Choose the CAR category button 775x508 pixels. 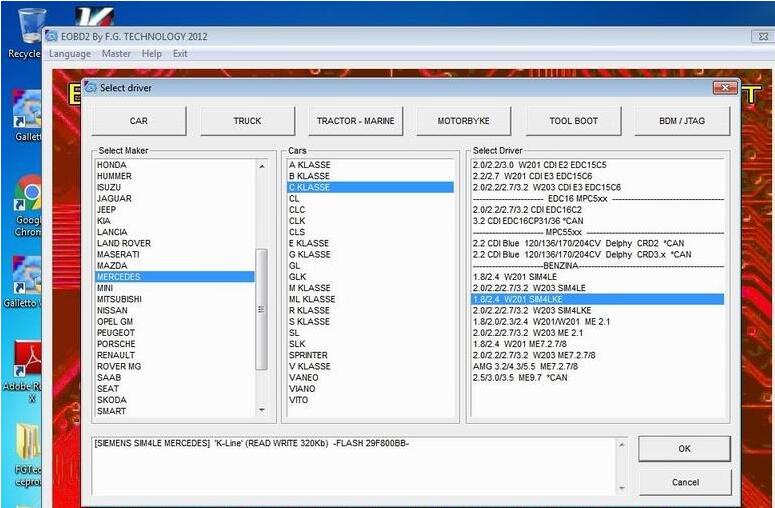click(139, 121)
